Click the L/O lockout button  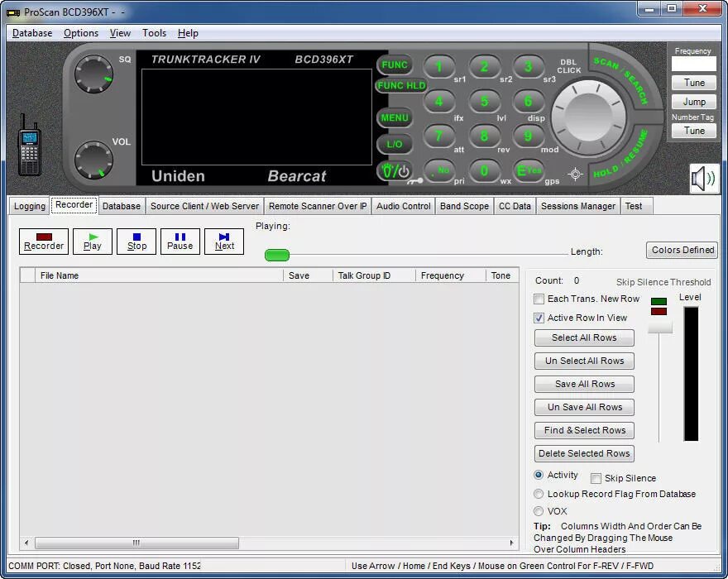click(395, 144)
